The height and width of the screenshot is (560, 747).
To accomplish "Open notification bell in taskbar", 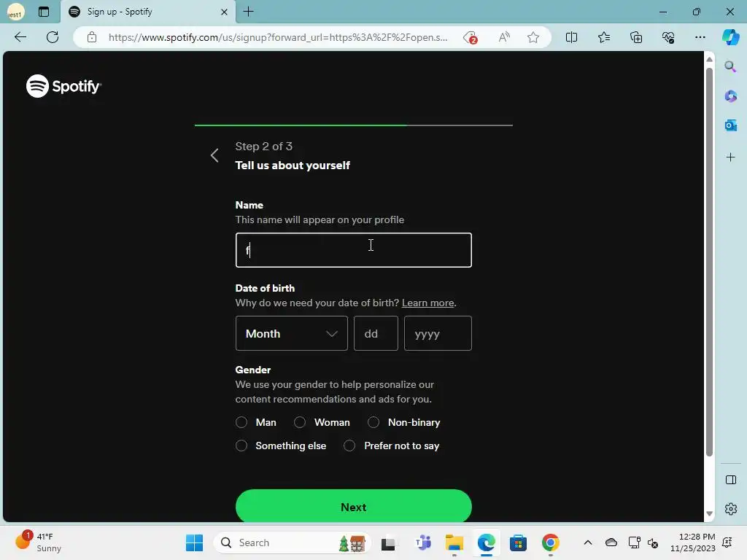I will tap(727, 542).
